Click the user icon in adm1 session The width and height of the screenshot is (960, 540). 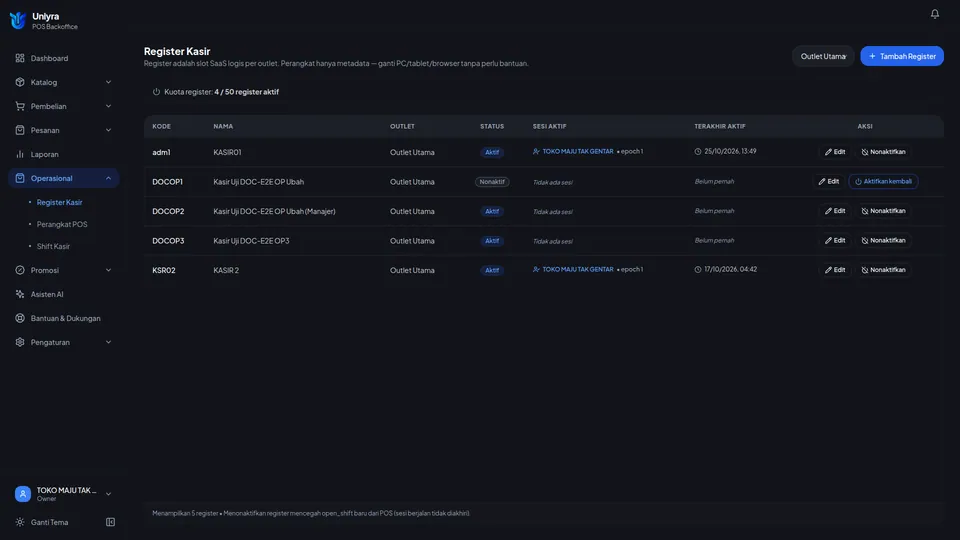coord(536,151)
